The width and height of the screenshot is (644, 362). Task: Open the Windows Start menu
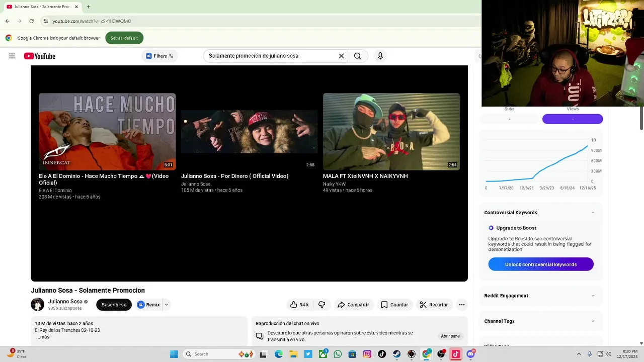[x=174, y=354]
